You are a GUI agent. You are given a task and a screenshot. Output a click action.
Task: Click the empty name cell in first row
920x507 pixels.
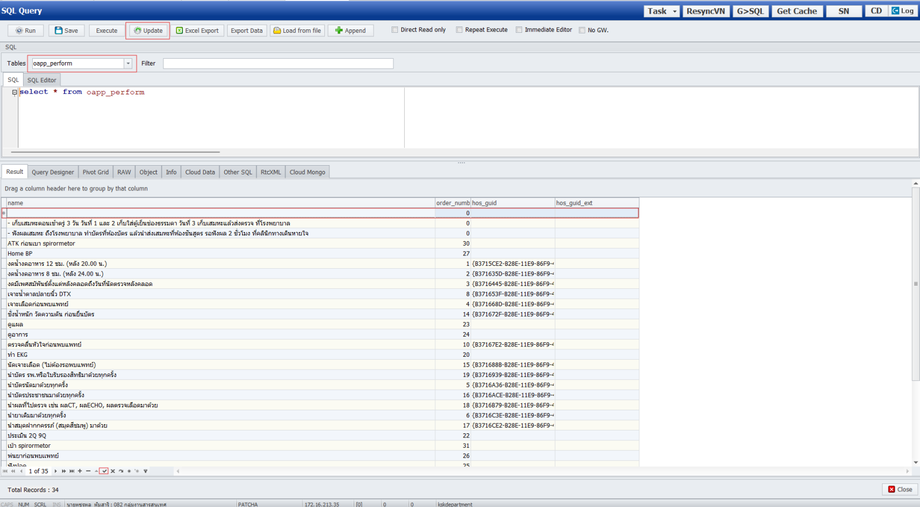pyautogui.click(x=221, y=213)
